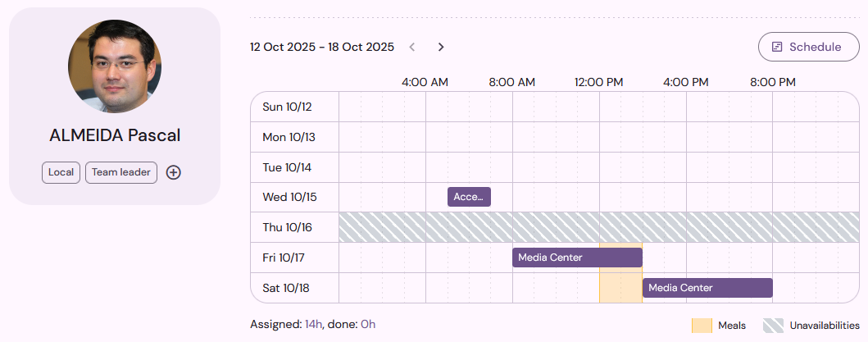Click the Schedule button
The image size is (868, 342).
click(808, 47)
